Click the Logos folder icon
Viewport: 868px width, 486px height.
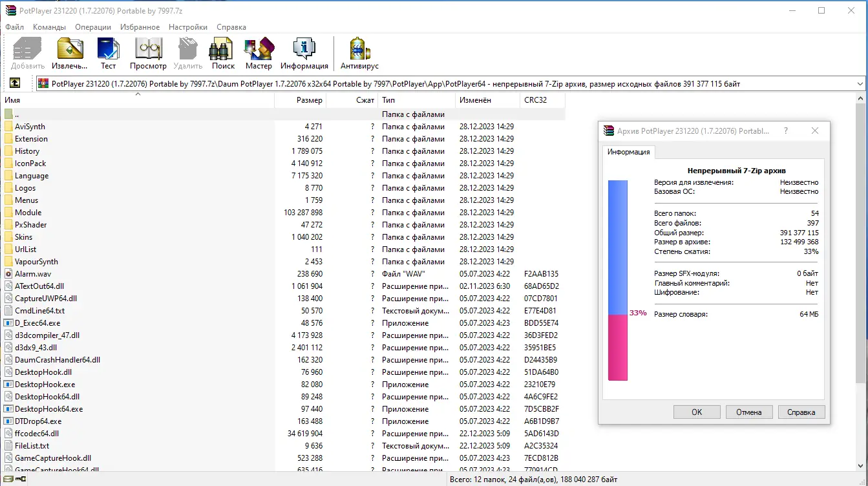click(x=8, y=188)
